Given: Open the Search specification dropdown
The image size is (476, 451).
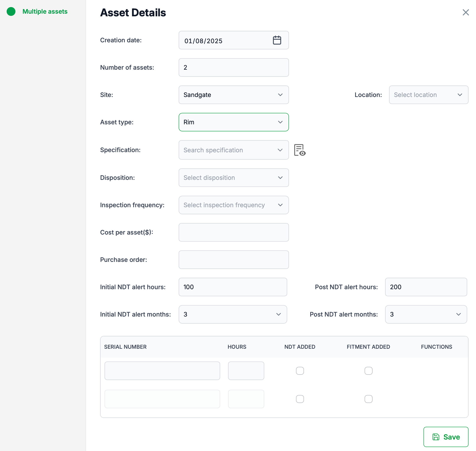Looking at the screenshot, I should click(x=233, y=150).
